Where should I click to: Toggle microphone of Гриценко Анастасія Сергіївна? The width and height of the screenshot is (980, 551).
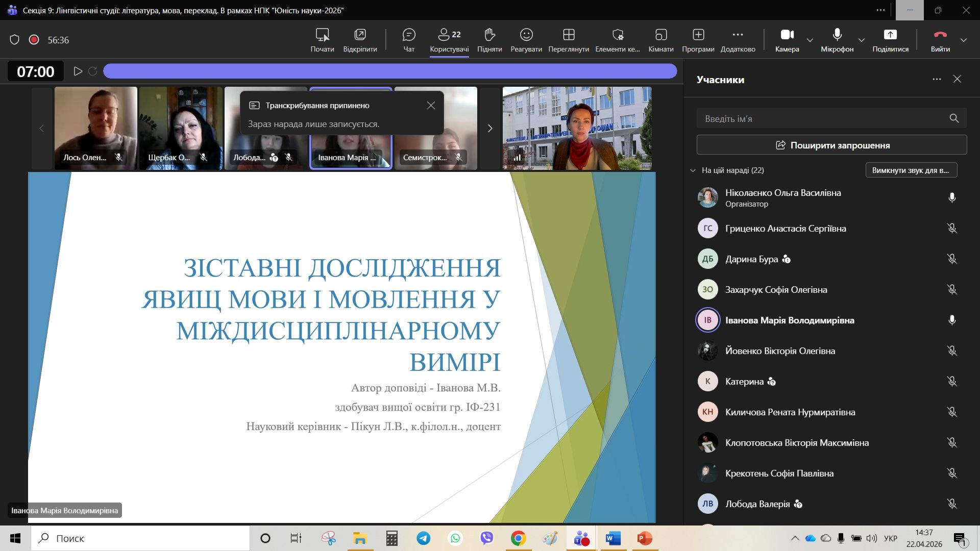coord(951,229)
